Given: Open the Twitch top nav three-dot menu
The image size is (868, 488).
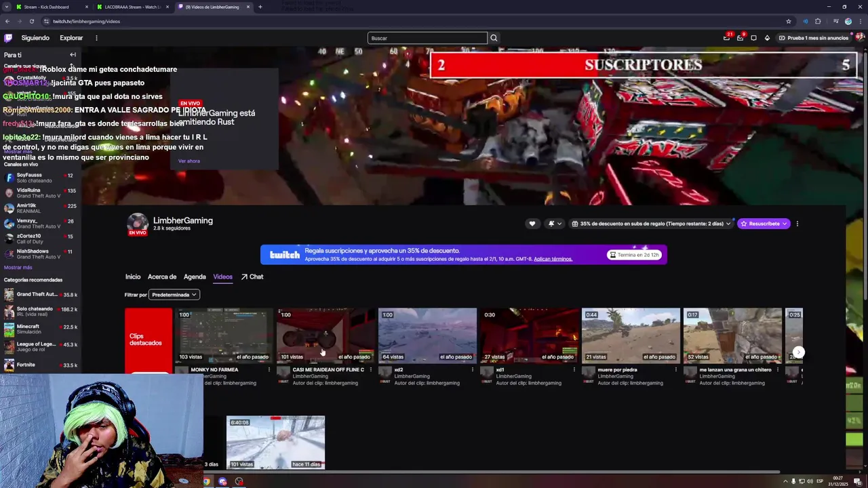Looking at the screenshot, I should pyautogui.click(x=96, y=38).
